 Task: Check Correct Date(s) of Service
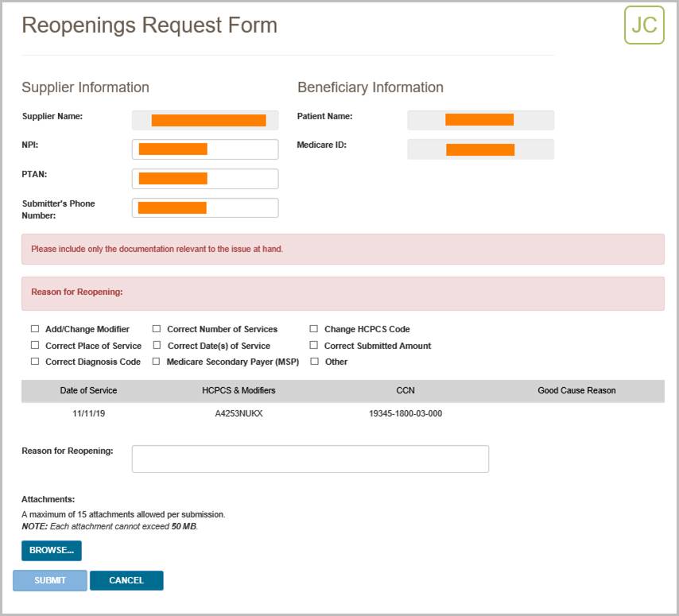[157, 345]
